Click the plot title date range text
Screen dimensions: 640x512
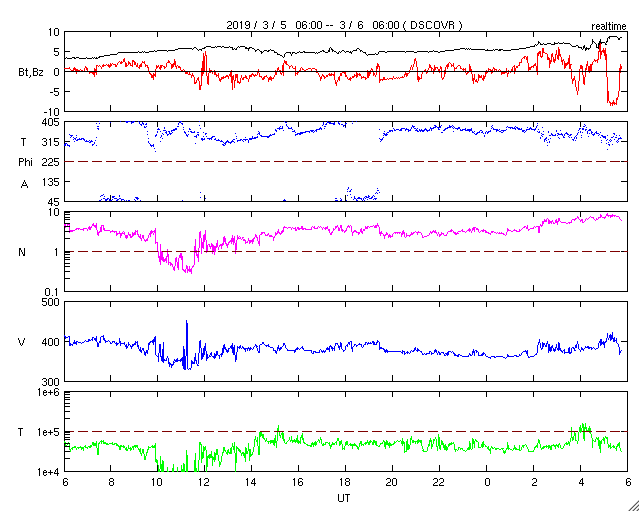345,25
